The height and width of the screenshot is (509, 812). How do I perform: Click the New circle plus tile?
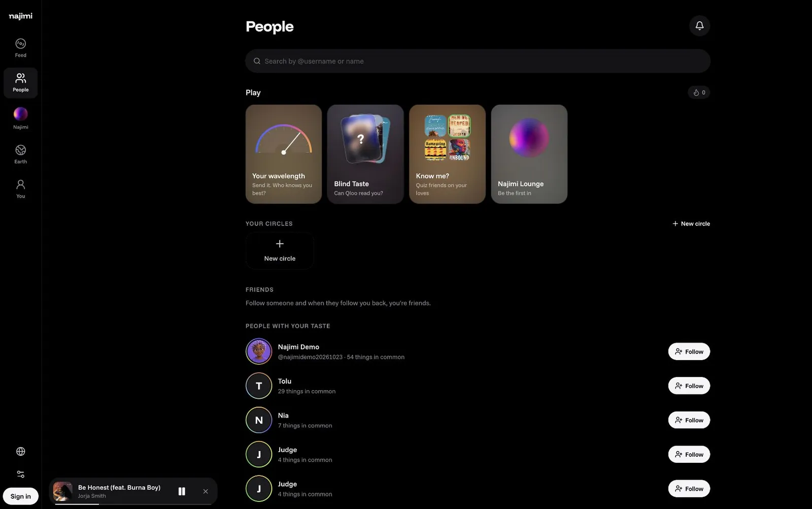tap(280, 250)
